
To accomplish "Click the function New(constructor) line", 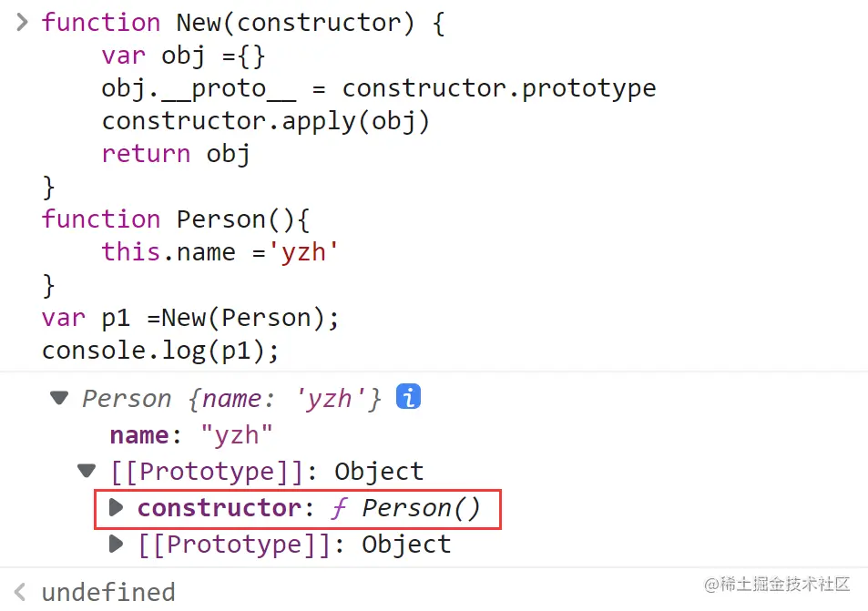I will tap(243, 24).
